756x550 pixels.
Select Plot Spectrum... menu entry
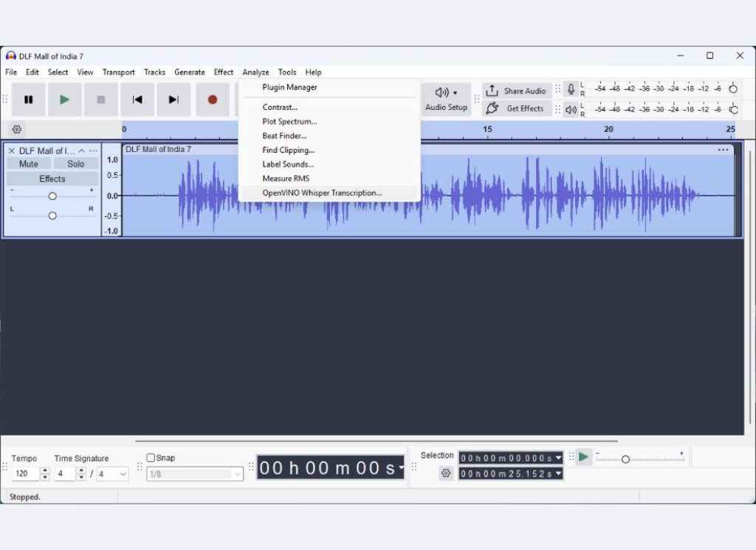click(x=329, y=122)
